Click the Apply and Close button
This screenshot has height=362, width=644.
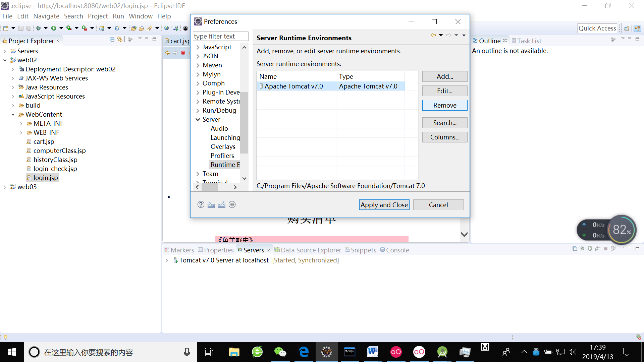click(384, 205)
